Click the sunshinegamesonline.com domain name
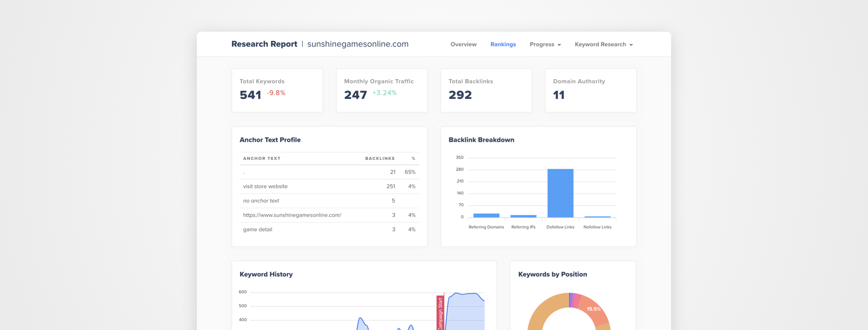868x330 pixels. coord(358,44)
